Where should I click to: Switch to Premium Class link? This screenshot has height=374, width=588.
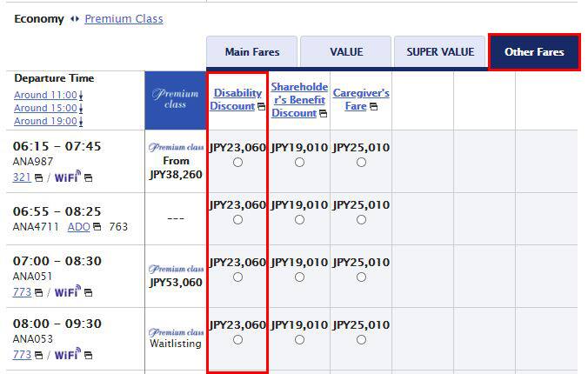[x=124, y=19]
